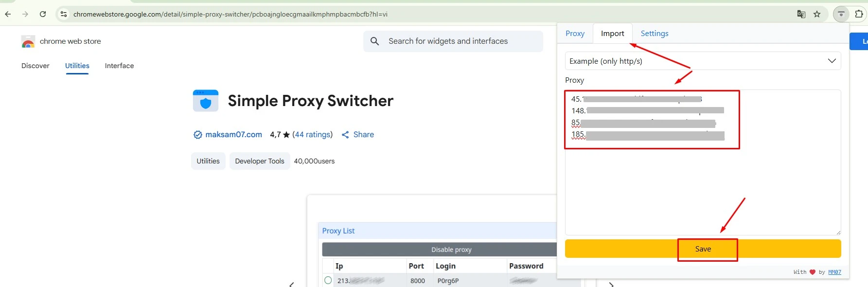This screenshot has width=868, height=287.
Task: Go back with the browser back arrow
Action: (x=8, y=14)
